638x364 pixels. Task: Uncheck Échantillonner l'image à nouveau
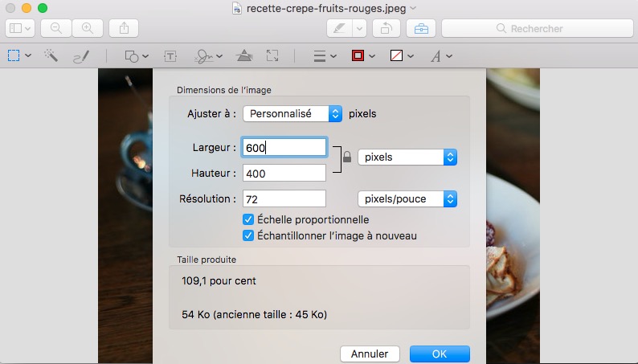[x=248, y=235]
